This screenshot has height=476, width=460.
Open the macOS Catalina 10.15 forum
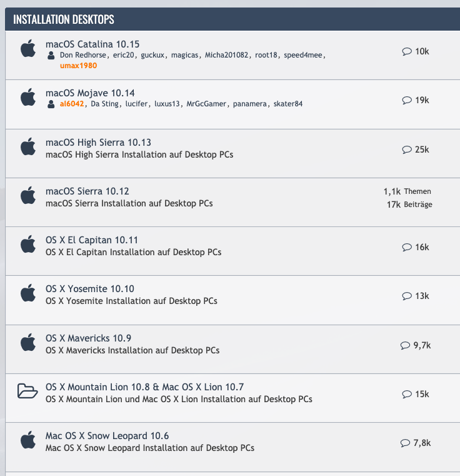(92, 44)
